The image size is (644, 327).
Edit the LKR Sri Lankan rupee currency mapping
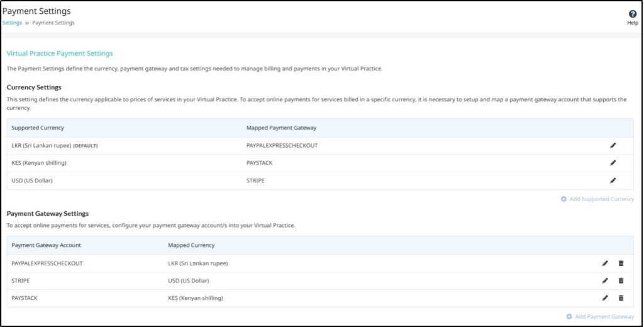613,145
